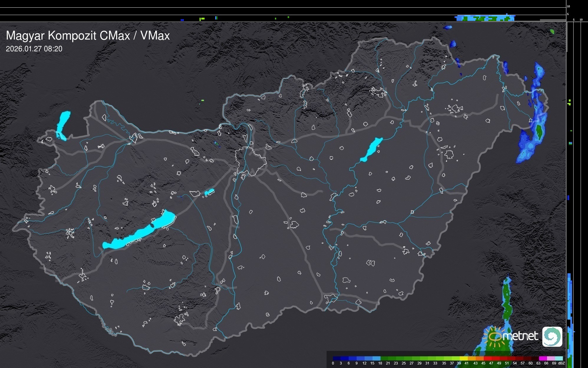The width and height of the screenshot is (588, 368).
Task: Click the magenta 63 dBZ legend swatch
Action: [x=542, y=358]
